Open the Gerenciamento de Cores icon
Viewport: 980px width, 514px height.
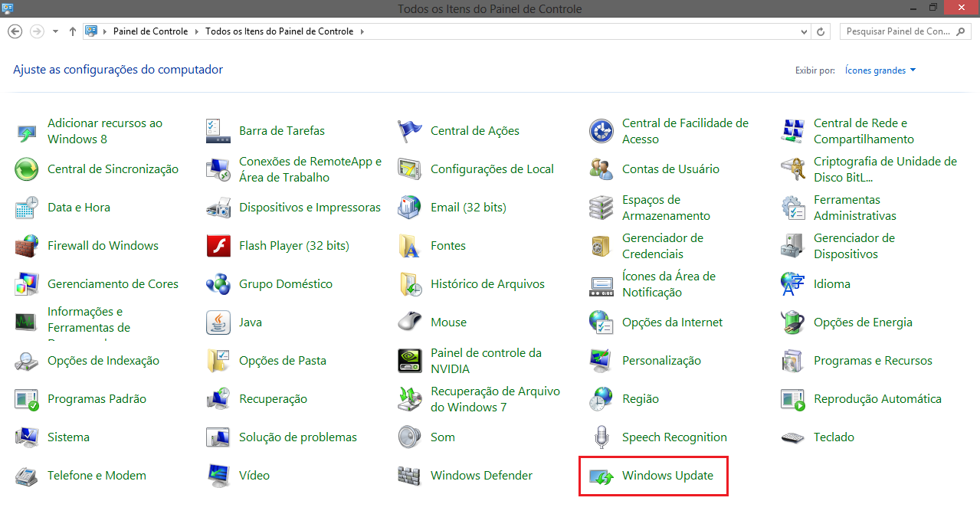click(x=27, y=284)
